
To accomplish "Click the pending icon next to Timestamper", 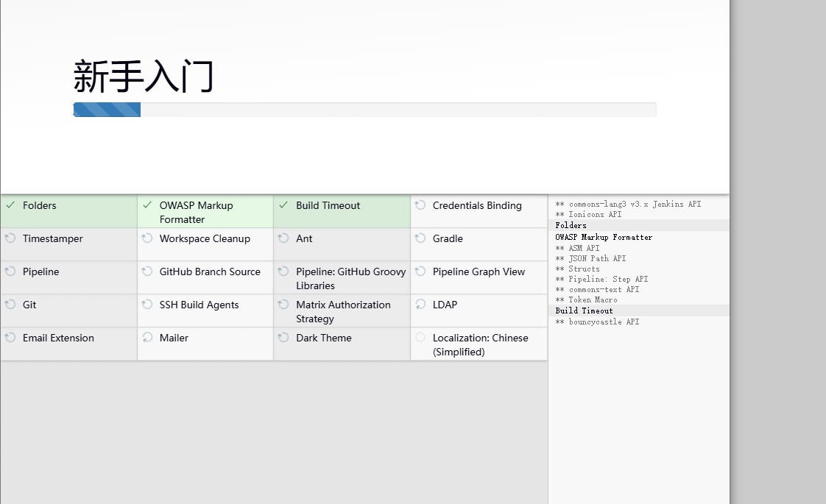I will [10, 238].
